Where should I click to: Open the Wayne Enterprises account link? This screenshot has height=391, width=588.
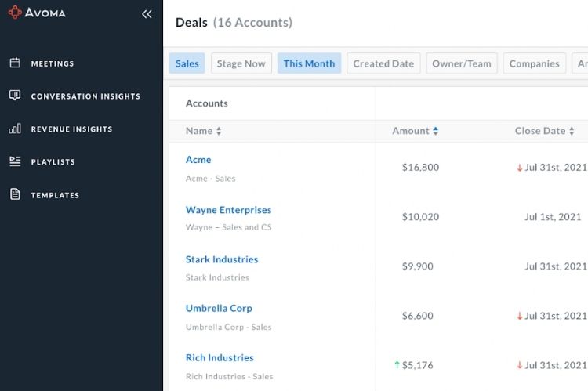point(228,210)
